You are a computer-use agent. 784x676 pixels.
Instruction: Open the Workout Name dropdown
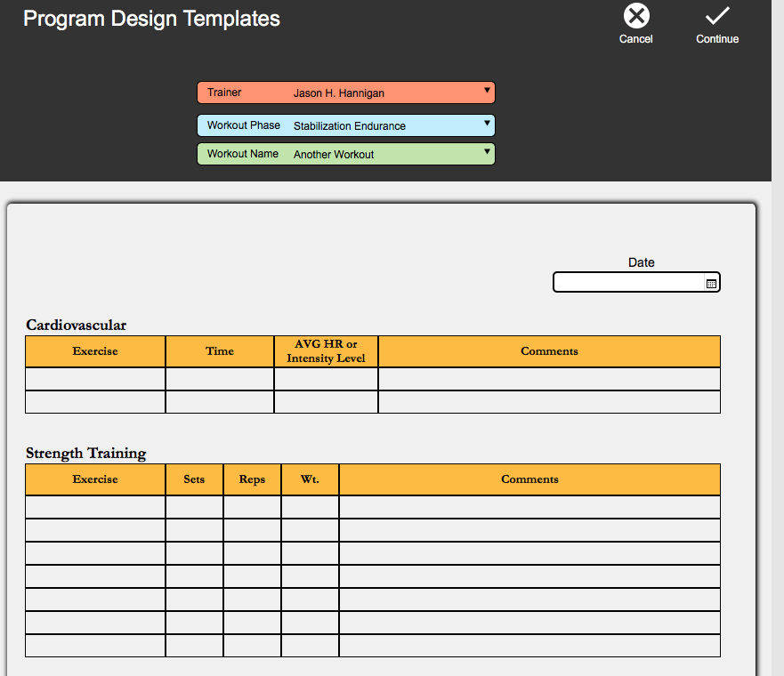pos(346,154)
